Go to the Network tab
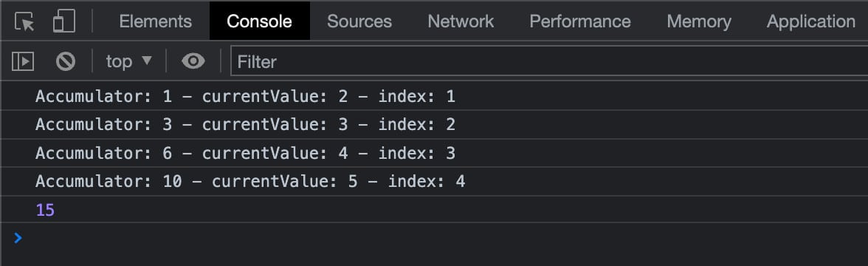The height and width of the screenshot is (266, 868). click(x=461, y=21)
